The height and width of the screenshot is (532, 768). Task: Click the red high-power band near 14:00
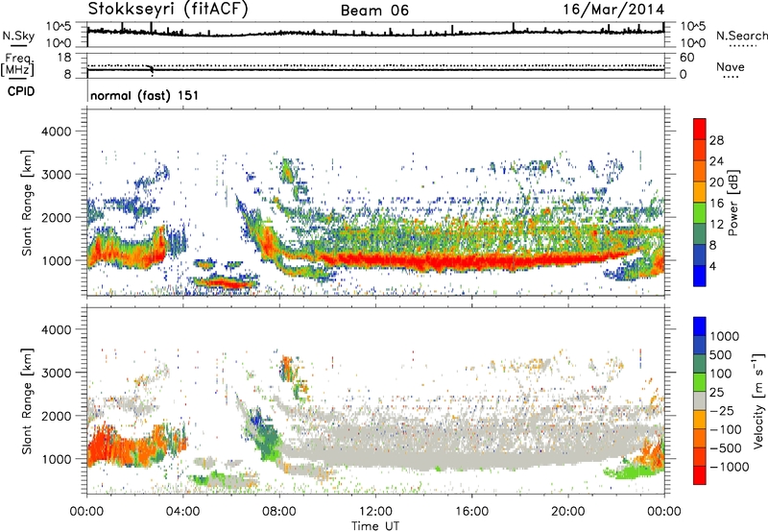423,261
